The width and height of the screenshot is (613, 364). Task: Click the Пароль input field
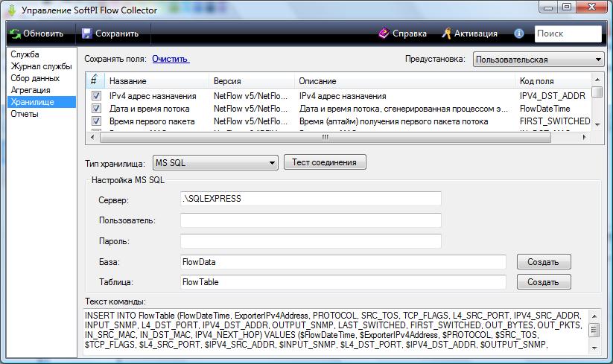point(311,241)
